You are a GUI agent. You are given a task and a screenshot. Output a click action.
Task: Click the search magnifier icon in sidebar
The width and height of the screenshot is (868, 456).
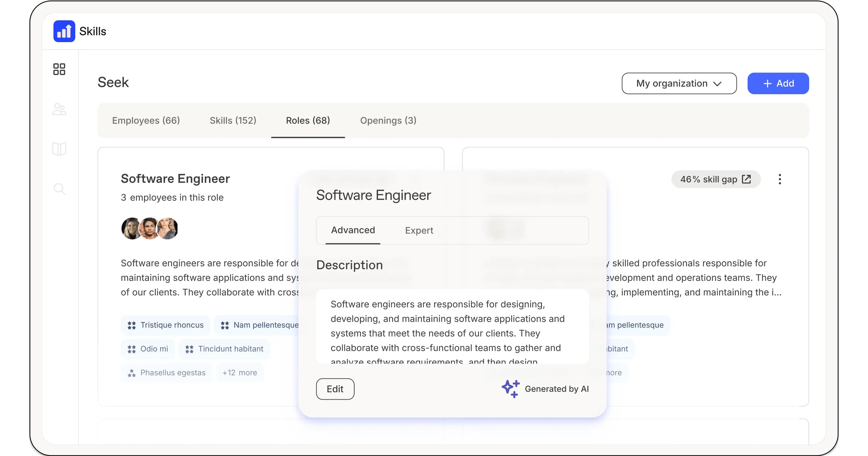click(x=59, y=188)
